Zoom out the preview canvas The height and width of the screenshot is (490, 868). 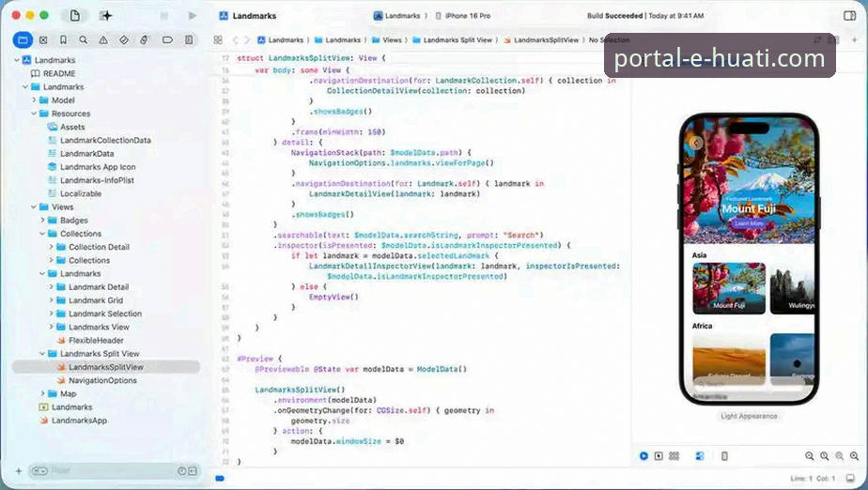click(x=809, y=456)
